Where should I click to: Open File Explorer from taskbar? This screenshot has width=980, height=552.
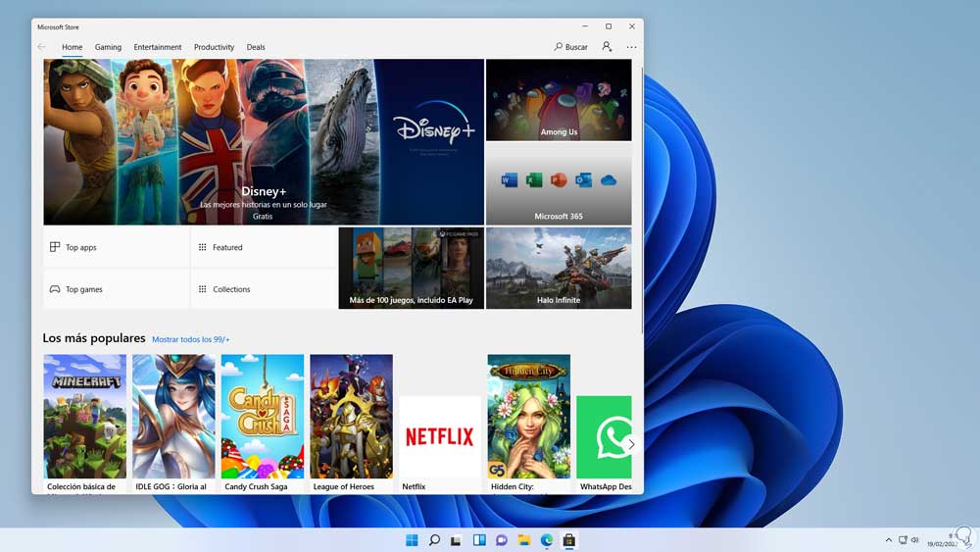[523, 540]
